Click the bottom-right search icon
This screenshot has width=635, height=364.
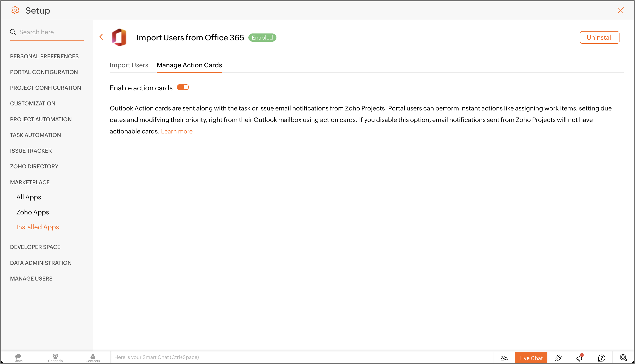[x=623, y=358]
